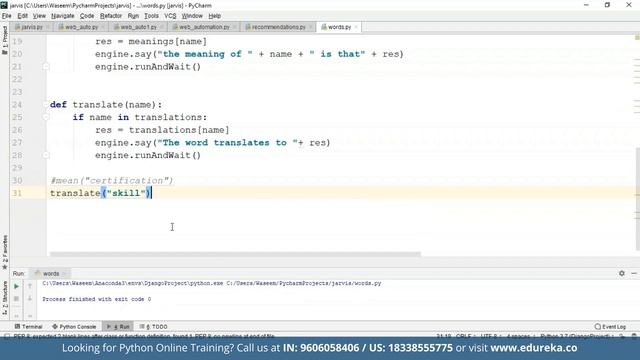Click 'if name in translations:' line
This screenshot has width=640, height=360.
click(140, 118)
